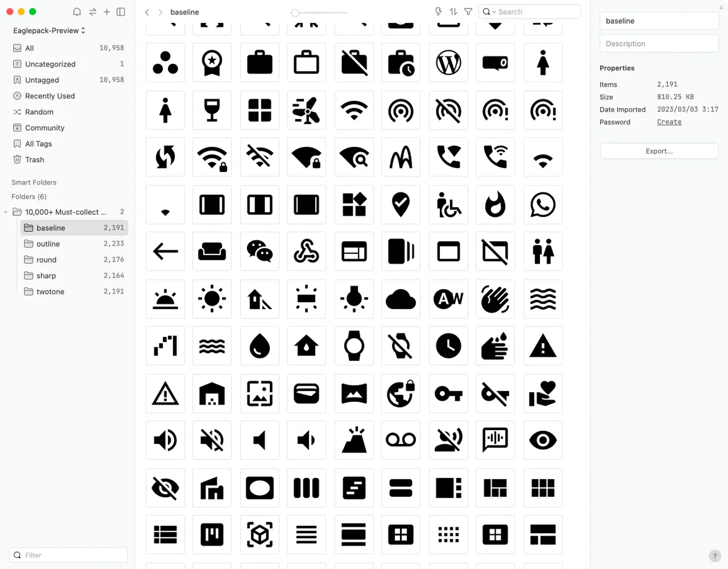The image size is (728, 569).
Task: Select the WordPress logo thumbnail
Action: (x=448, y=63)
